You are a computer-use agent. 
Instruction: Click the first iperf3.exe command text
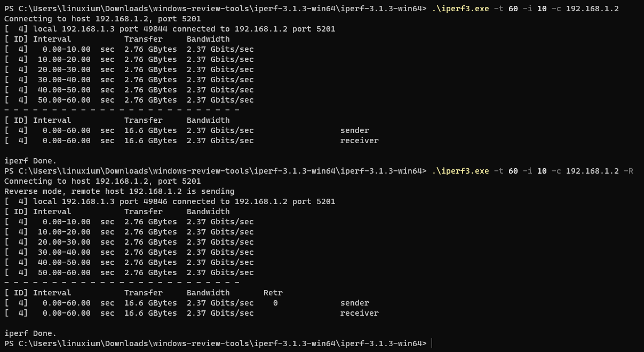(x=525, y=9)
